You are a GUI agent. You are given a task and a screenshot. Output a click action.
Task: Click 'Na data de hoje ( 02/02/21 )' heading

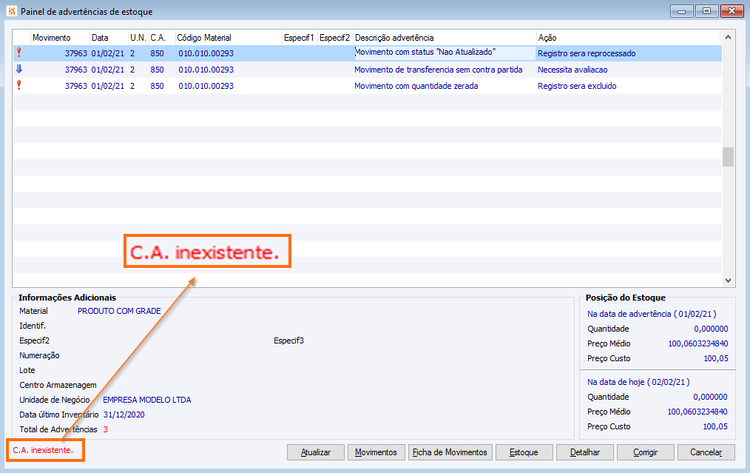click(639, 382)
